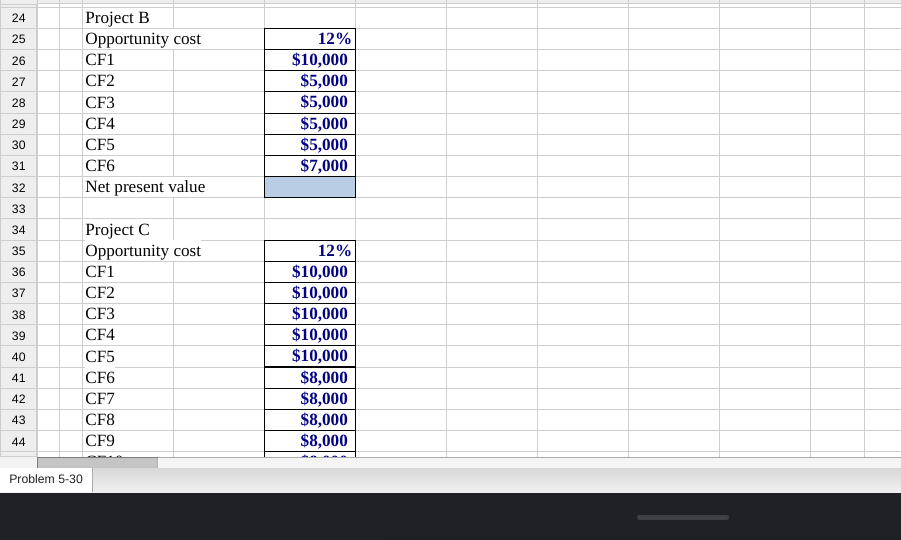Click the CF5 label in row 30
This screenshot has height=540, width=901.
tap(100, 145)
